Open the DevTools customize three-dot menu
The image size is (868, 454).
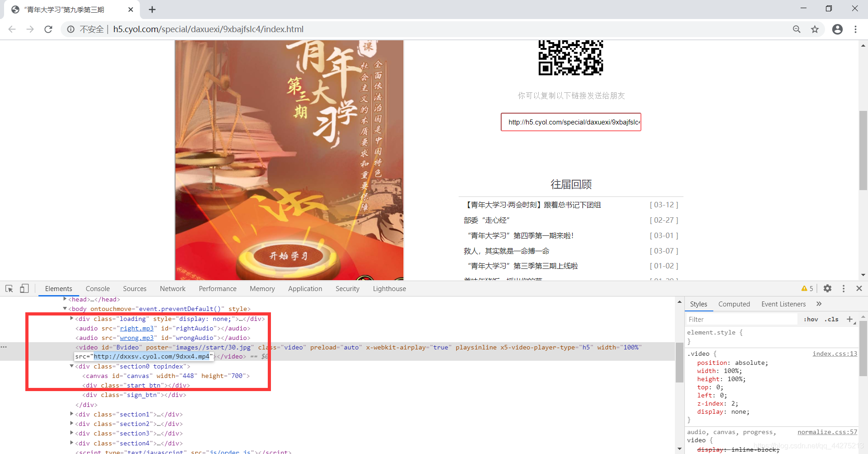coord(844,288)
